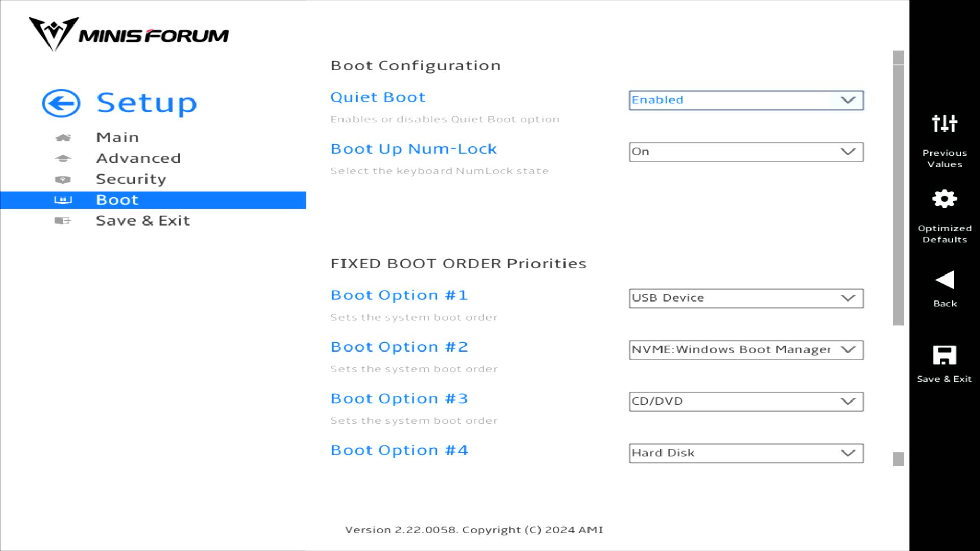Click the house icon next to Main
Viewport: 980px width, 551px height.
(x=63, y=138)
